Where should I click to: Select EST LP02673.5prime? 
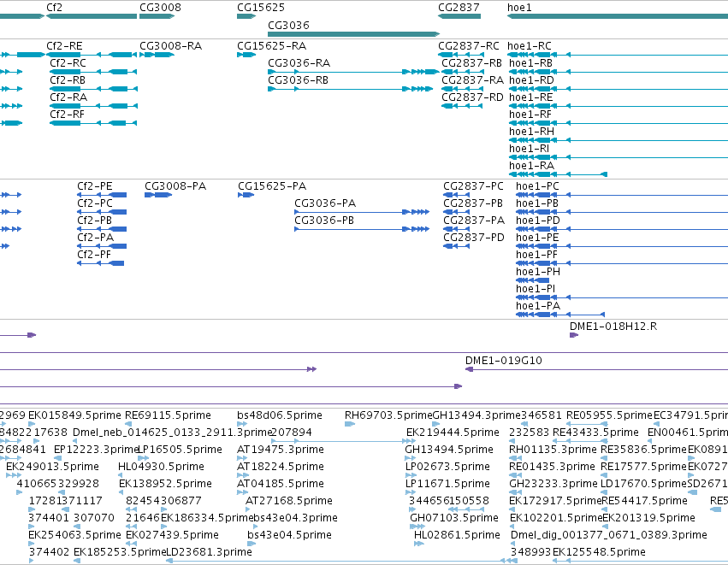(447, 467)
